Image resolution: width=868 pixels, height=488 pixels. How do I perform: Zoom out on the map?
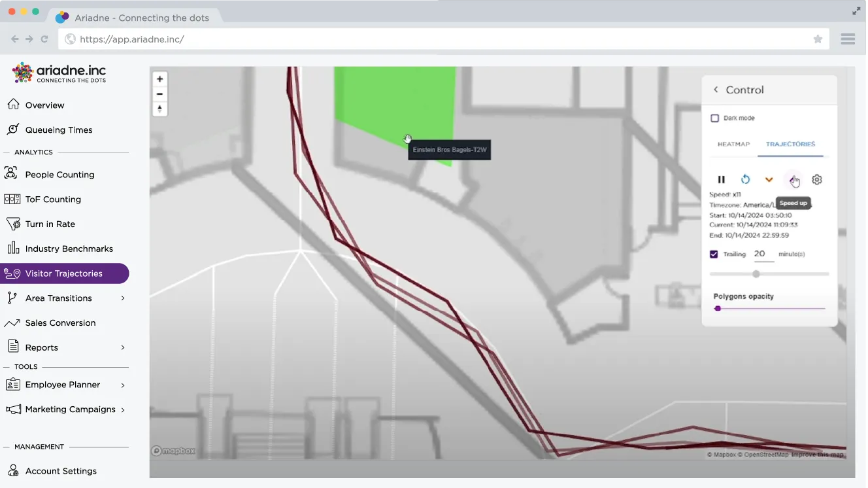click(159, 94)
